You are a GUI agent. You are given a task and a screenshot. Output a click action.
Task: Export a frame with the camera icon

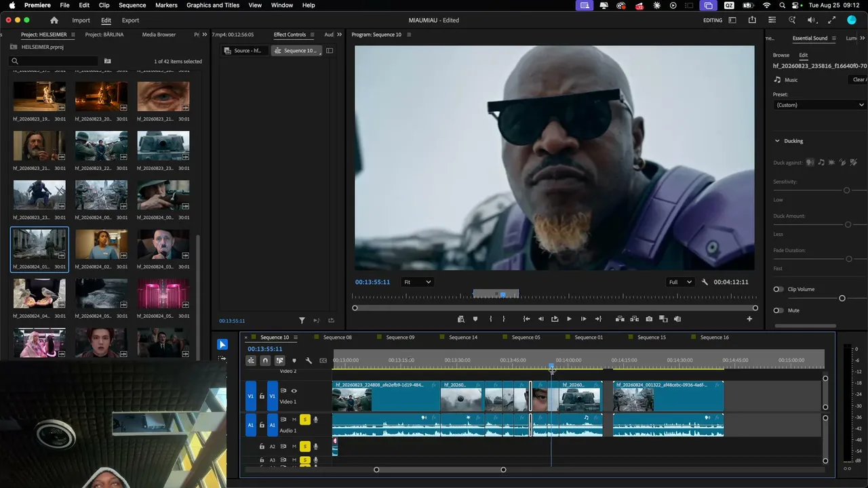coord(649,319)
